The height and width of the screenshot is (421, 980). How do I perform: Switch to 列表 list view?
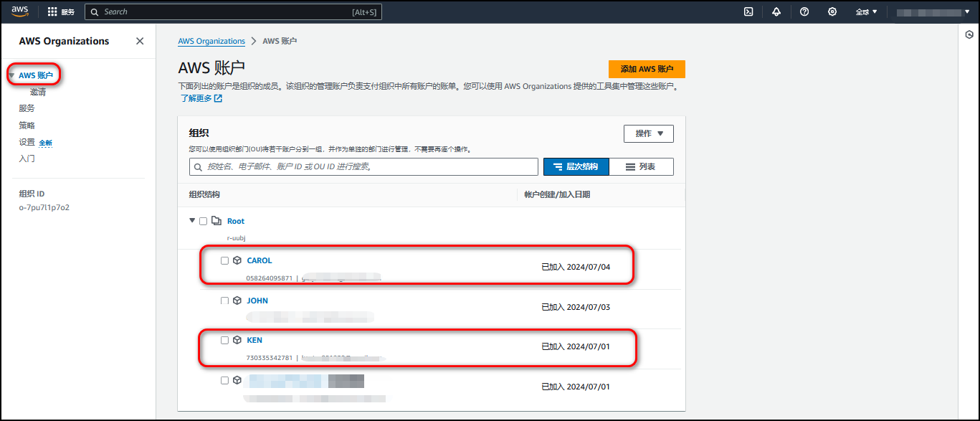(x=641, y=166)
